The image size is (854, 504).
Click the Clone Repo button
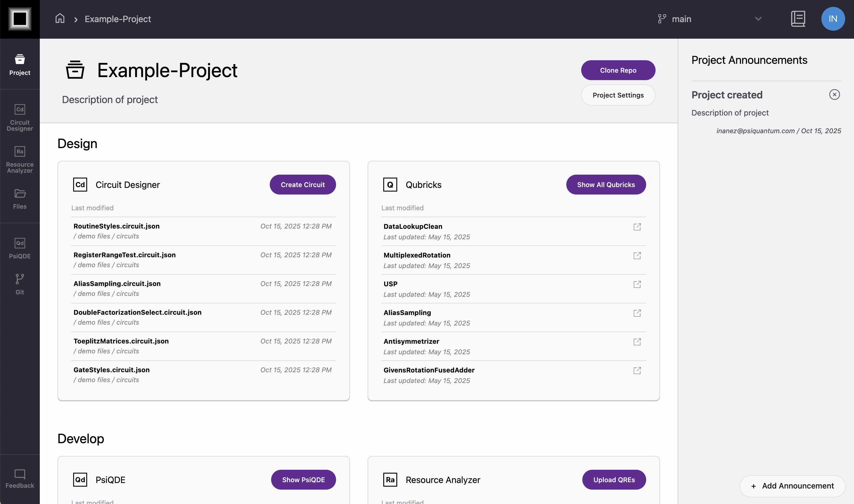point(618,70)
